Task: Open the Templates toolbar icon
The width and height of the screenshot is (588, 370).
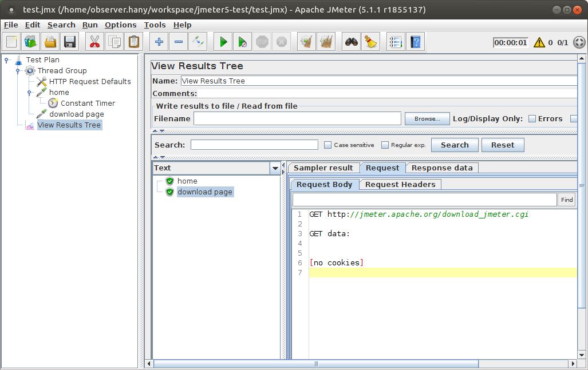Action: (31, 42)
